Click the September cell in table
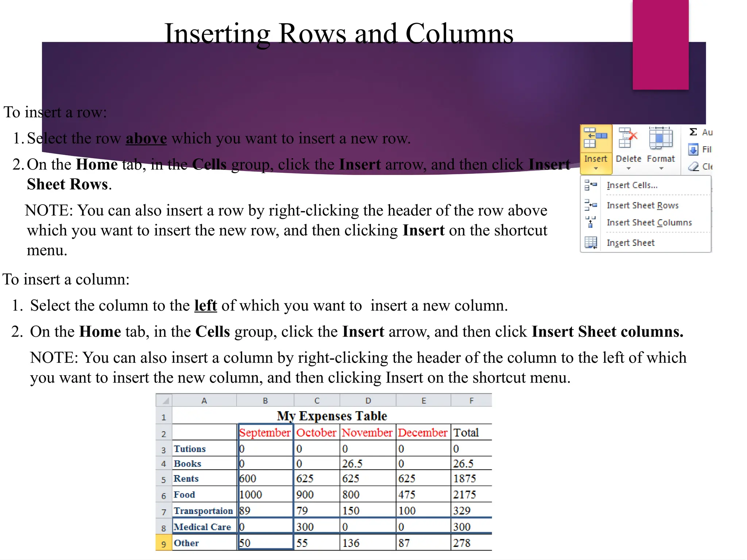 click(265, 433)
